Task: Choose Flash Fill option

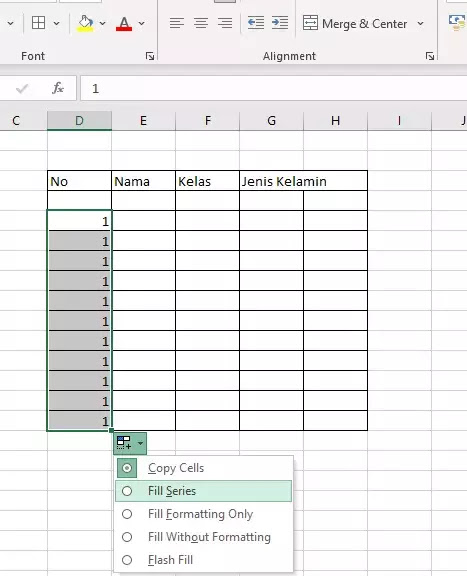Action: pos(204,560)
